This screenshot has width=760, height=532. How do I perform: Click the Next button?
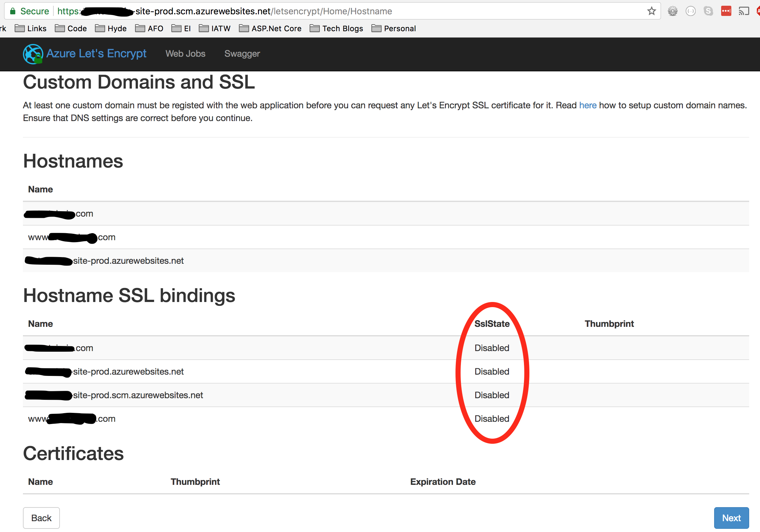[731, 518]
